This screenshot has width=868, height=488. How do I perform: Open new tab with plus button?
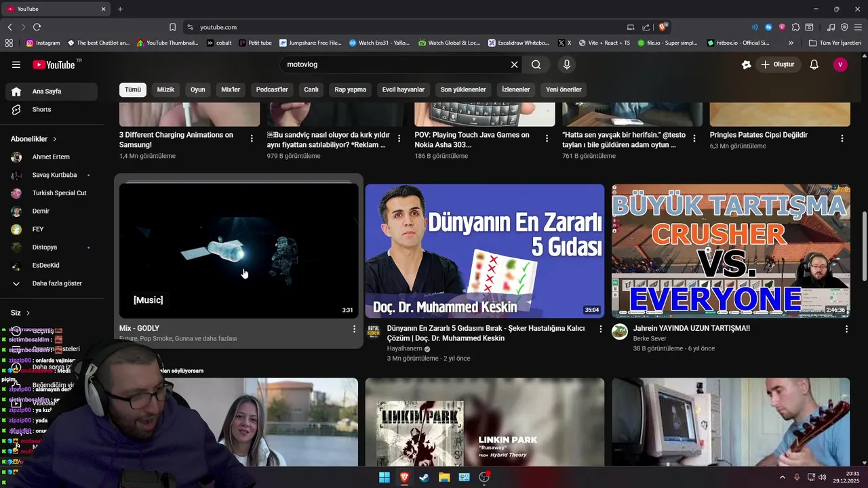(x=120, y=9)
